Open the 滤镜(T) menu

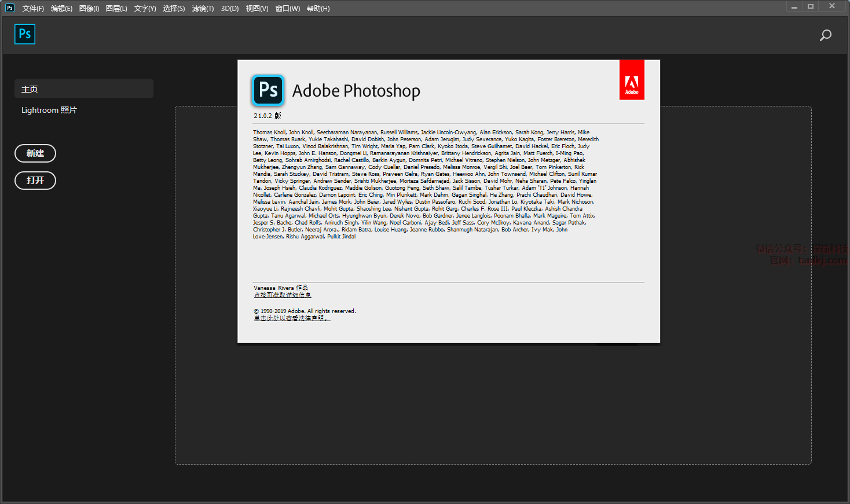click(x=203, y=9)
